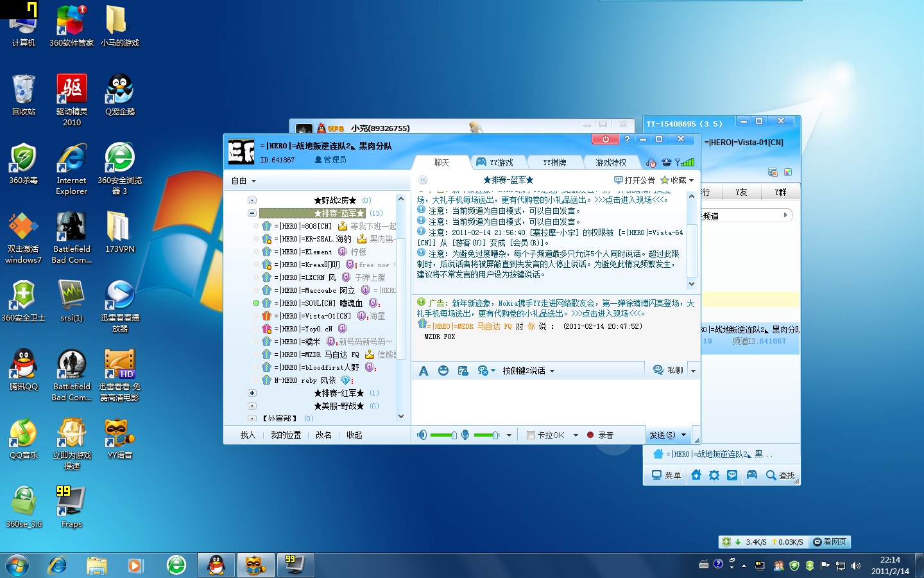This screenshot has width=924, height=578.
Task: Click the 收起 button
Action: [x=354, y=435]
